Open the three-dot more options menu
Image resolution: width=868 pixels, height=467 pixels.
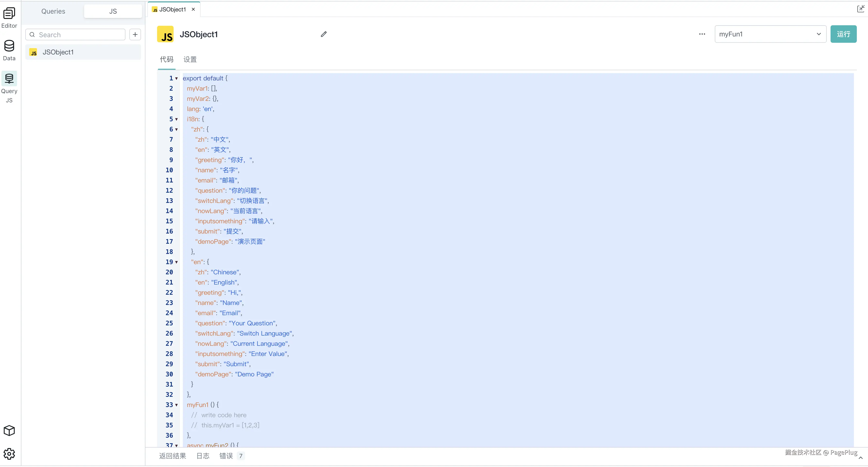702,34
